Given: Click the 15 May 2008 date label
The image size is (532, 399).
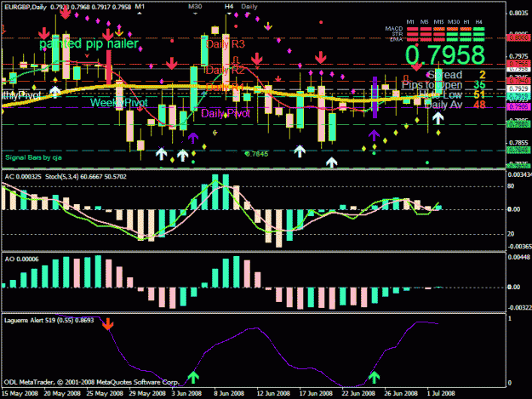Looking at the screenshot, I should pyautogui.click(x=20, y=394).
